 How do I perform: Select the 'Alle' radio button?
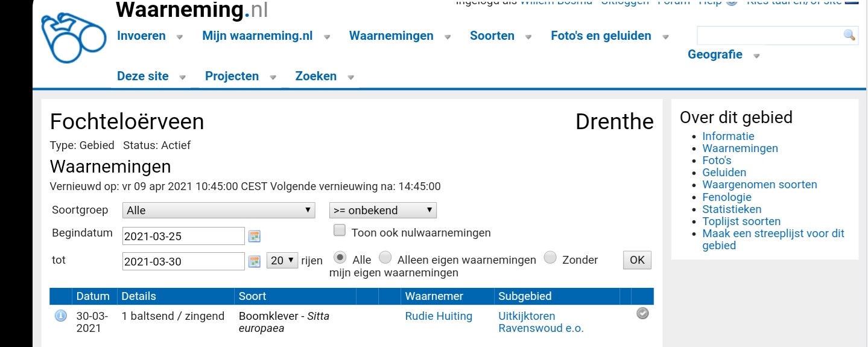tap(340, 258)
